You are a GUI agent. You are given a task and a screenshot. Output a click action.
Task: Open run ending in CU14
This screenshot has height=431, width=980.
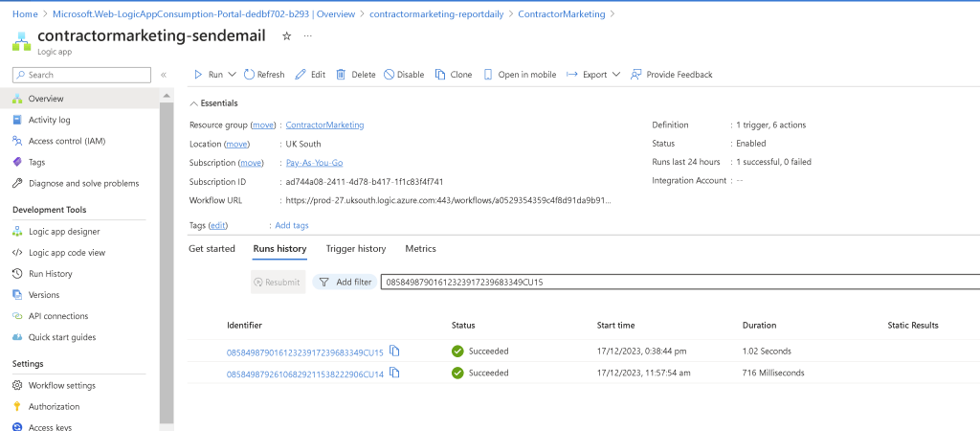[x=305, y=374]
